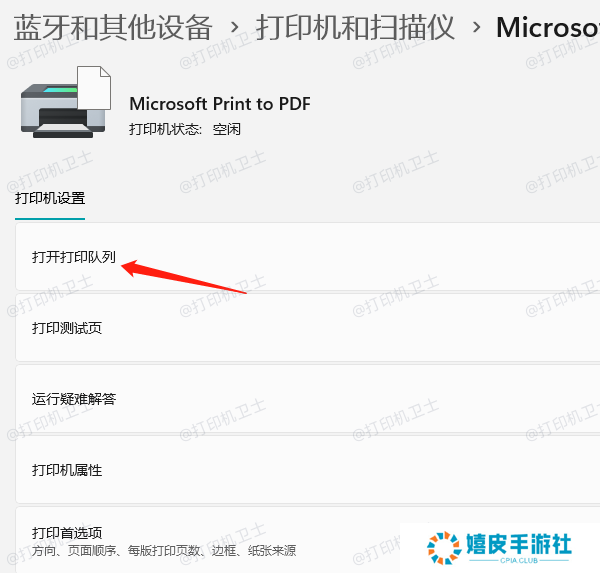Click the circular 嬉皮手游社 logo icon
The image size is (600, 573).
[x=444, y=548]
